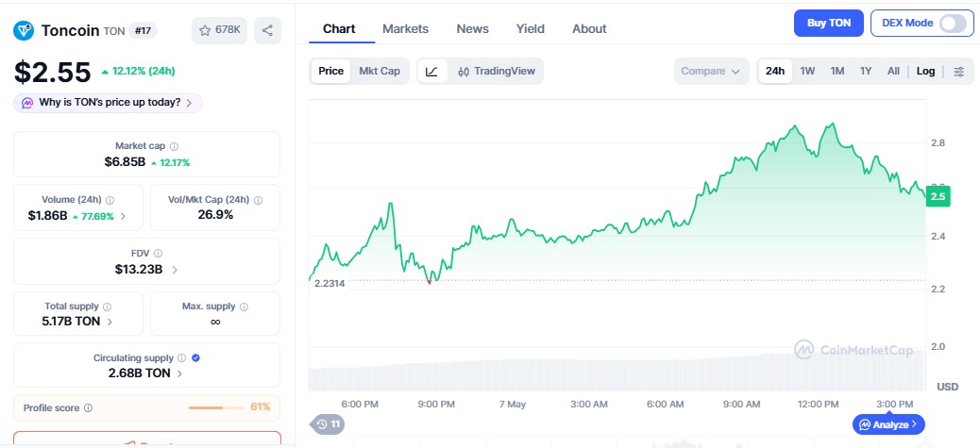Click the Profile score progress bar
980x448 pixels.
coord(215,408)
